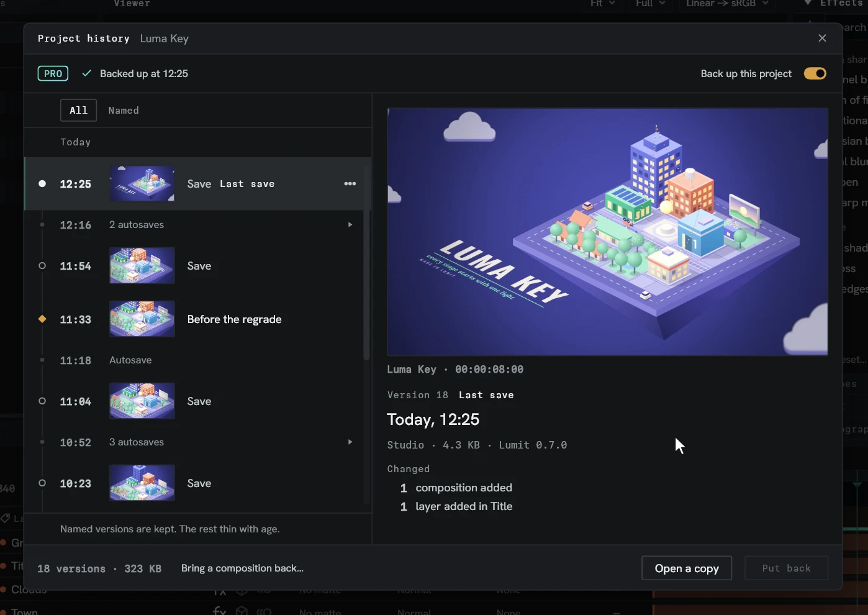Select the Before the regrade thumbnail
The width and height of the screenshot is (868, 615).
[x=142, y=319]
